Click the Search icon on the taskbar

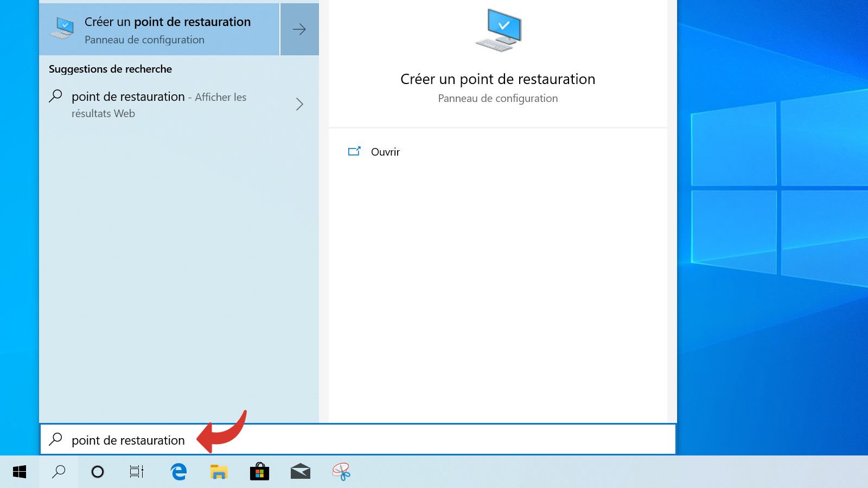pyautogui.click(x=58, y=472)
